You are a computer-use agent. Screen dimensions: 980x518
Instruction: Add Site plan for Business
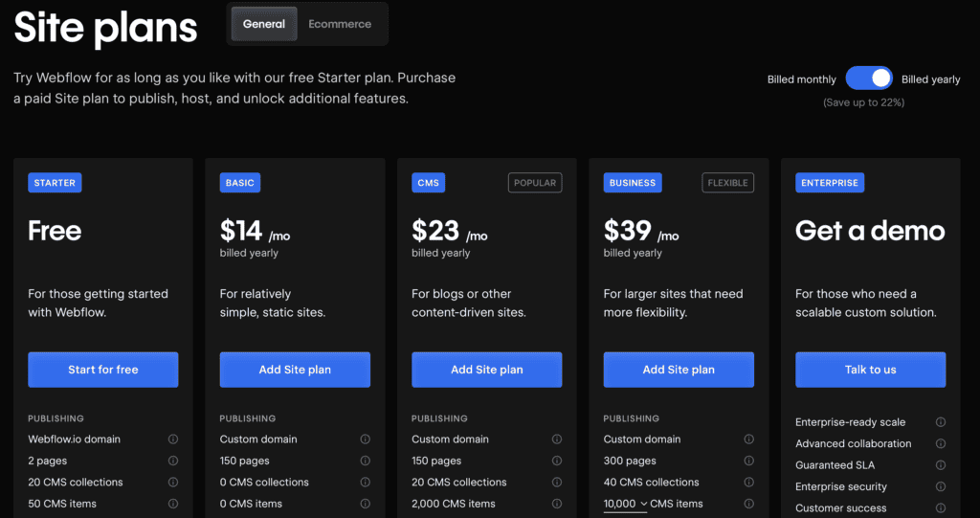[x=679, y=370]
